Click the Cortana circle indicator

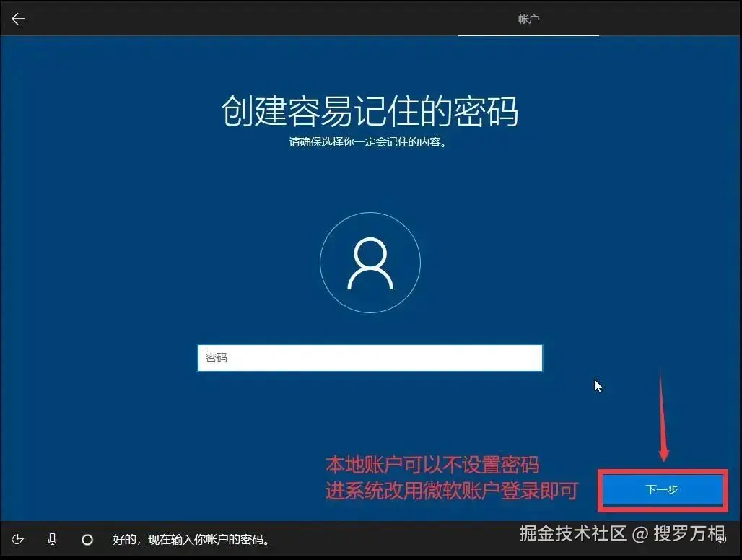pos(87,539)
